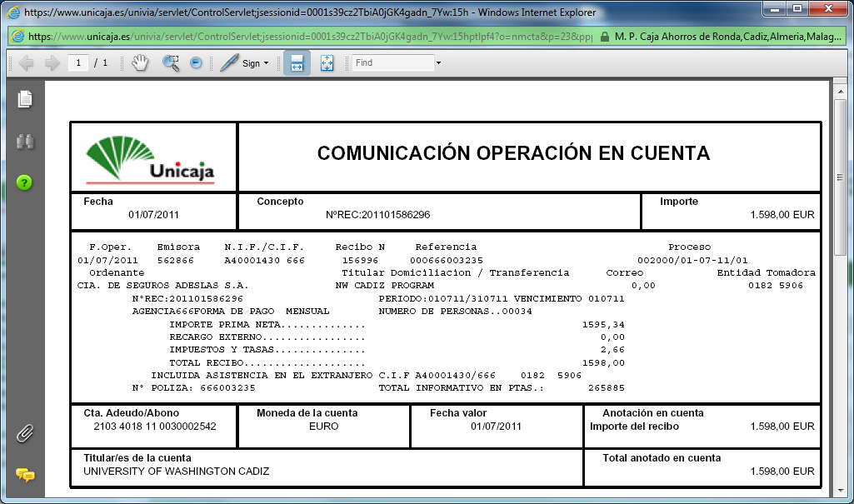Viewport: 854px width, 504px height.
Task: Click the 'RECARGO EXTERNO' line
Action: [267, 337]
